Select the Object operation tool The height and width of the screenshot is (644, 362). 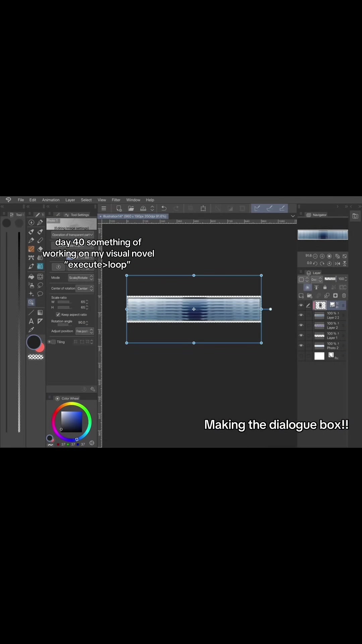[x=31, y=302]
